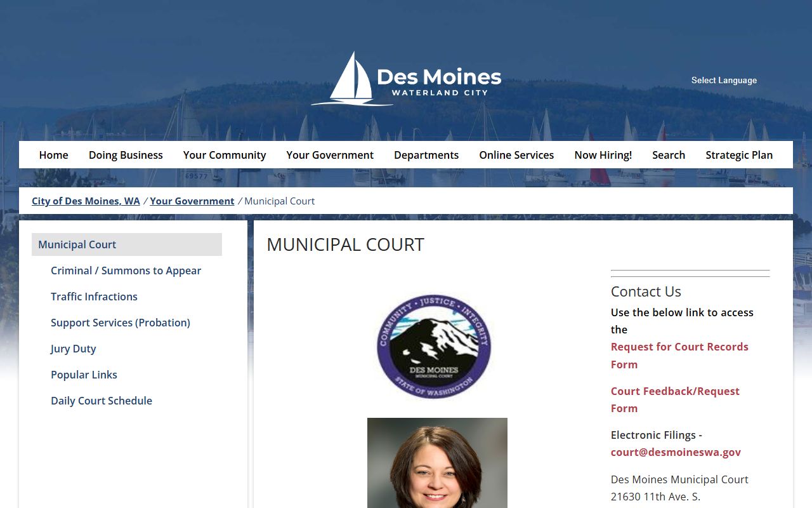The width and height of the screenshot is (812, 508).
Task: Select Municipal Court in the sidebar
Action: [x=127, y=244]
